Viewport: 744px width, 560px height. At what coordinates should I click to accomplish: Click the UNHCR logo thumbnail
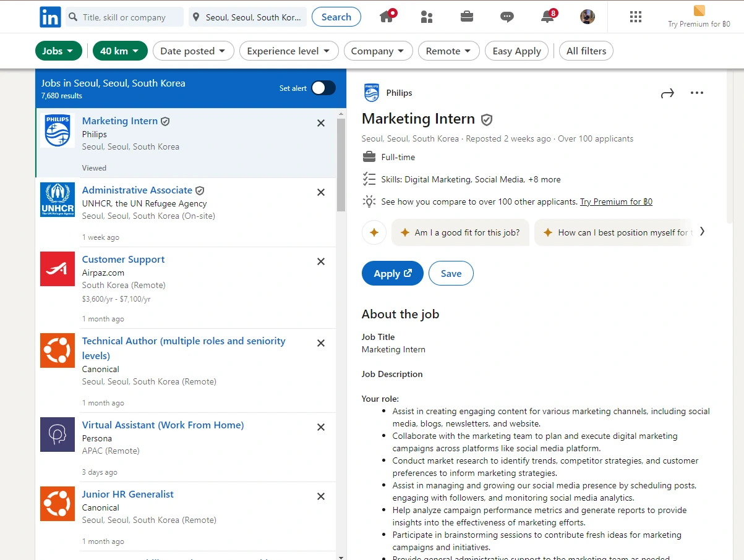pyautogui.click(x=58, y=200)
